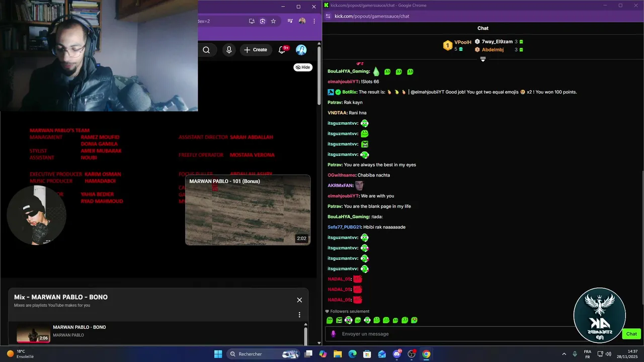Click 'You are the blank page in my life' message
Screen dimensions: 644x362
pyautogui.click(x=377, y=206)
